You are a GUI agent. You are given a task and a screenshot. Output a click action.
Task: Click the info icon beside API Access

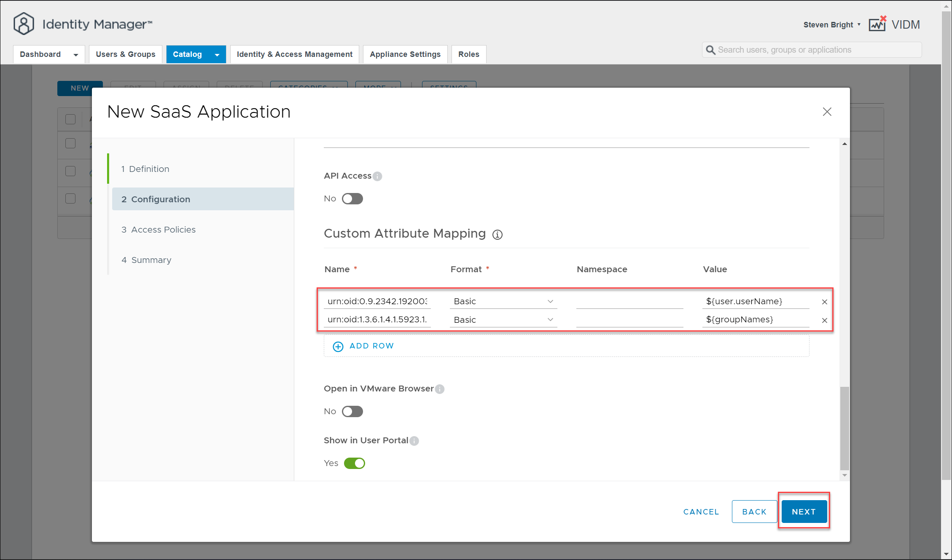[377, 176]
